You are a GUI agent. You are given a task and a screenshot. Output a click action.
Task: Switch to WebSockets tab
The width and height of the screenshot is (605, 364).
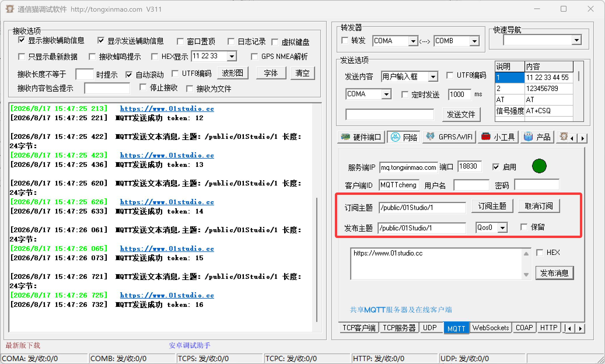(x=491, y=328)
